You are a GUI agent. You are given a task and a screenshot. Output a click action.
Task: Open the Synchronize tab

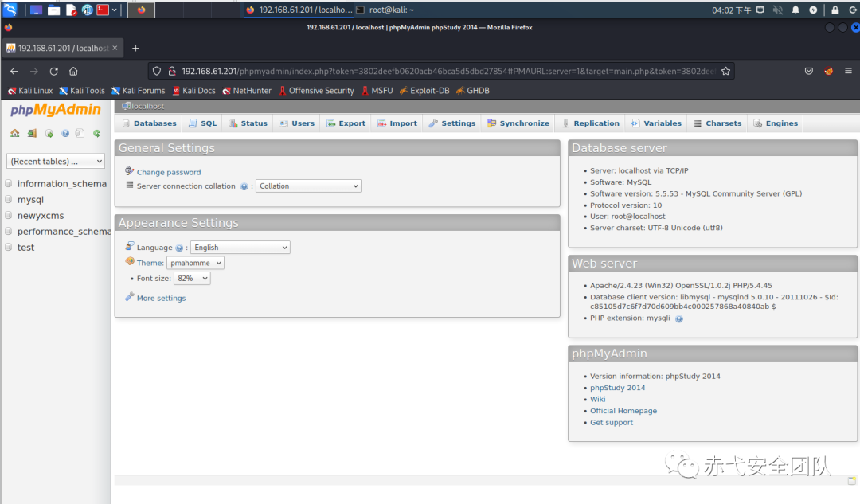(x=518, y=123)
